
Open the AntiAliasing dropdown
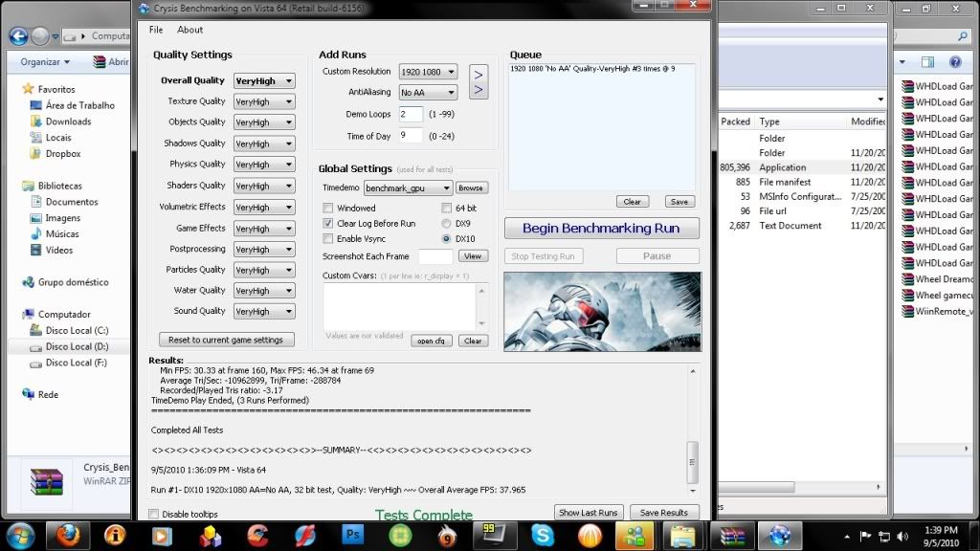click(428, 93)
